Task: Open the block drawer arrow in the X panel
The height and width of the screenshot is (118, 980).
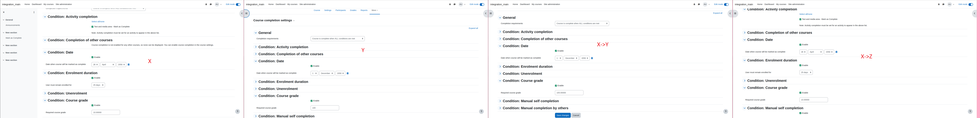Action: pyautogui.click(x=242, y=13)
